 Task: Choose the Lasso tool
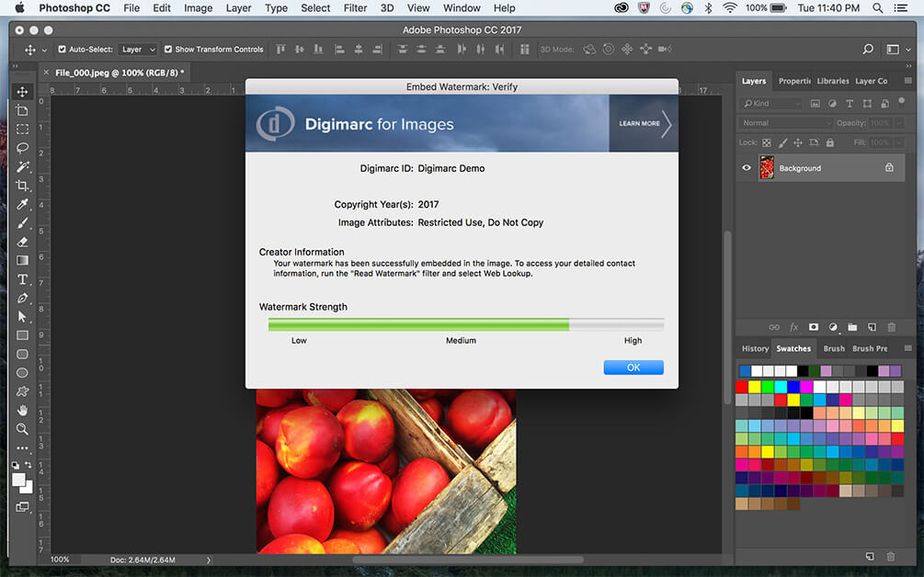coord(22,148)
